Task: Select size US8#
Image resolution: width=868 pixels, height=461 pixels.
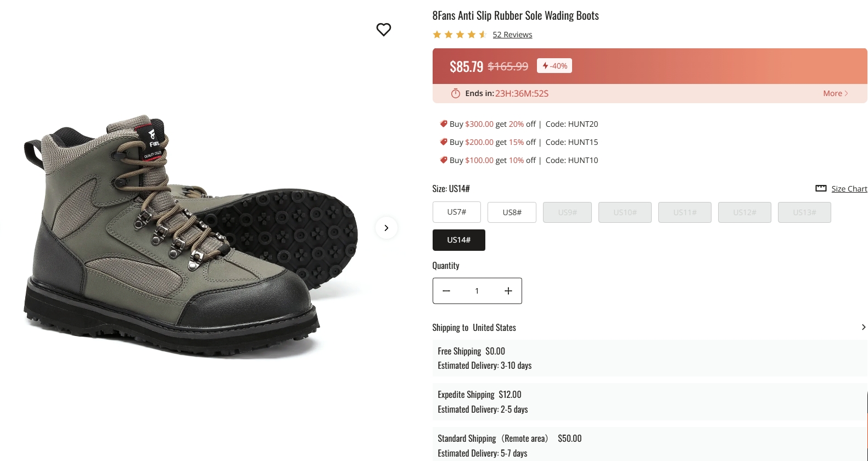Action: [x=512, y=212]
